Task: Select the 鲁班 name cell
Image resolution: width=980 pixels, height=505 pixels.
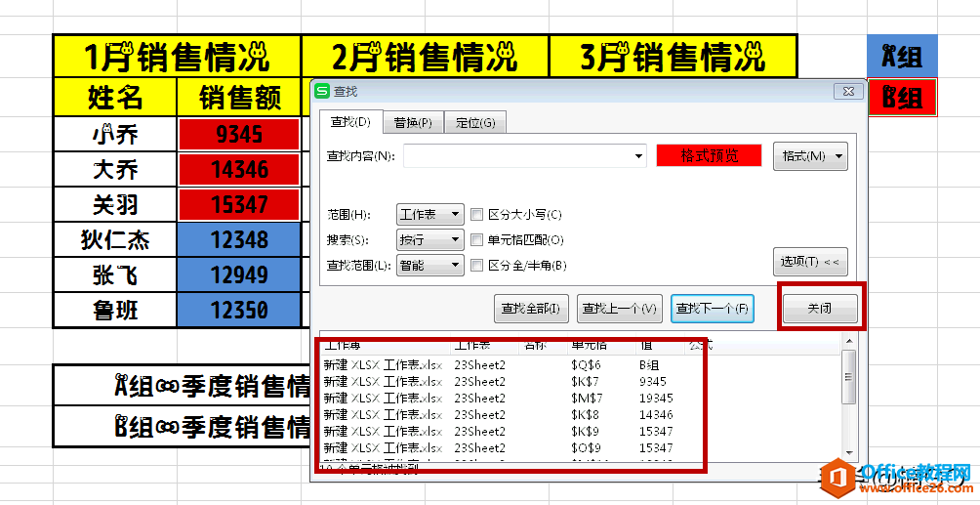Action: click(115, 310)
